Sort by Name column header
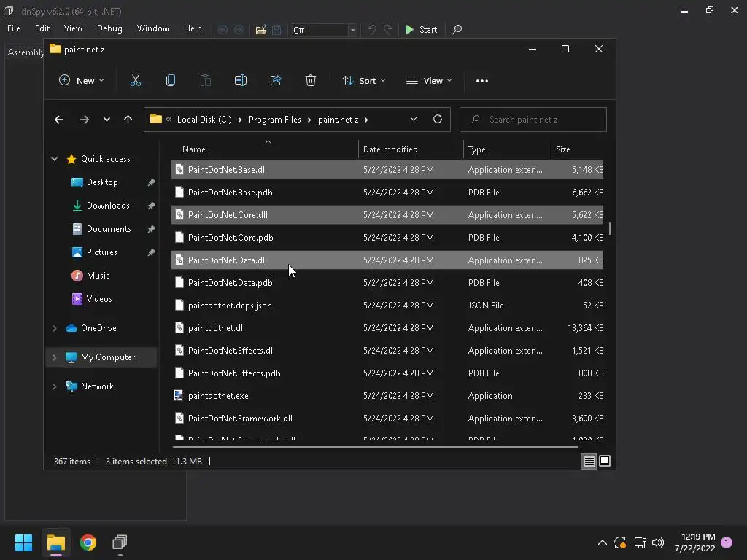The image size is (747, 560). pyautogui.click(x=264, y=149)
